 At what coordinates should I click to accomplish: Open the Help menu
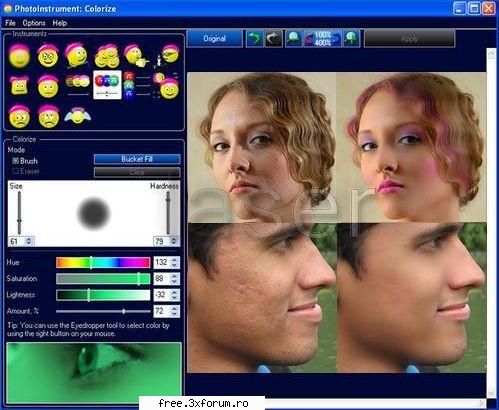click(60, 23)
